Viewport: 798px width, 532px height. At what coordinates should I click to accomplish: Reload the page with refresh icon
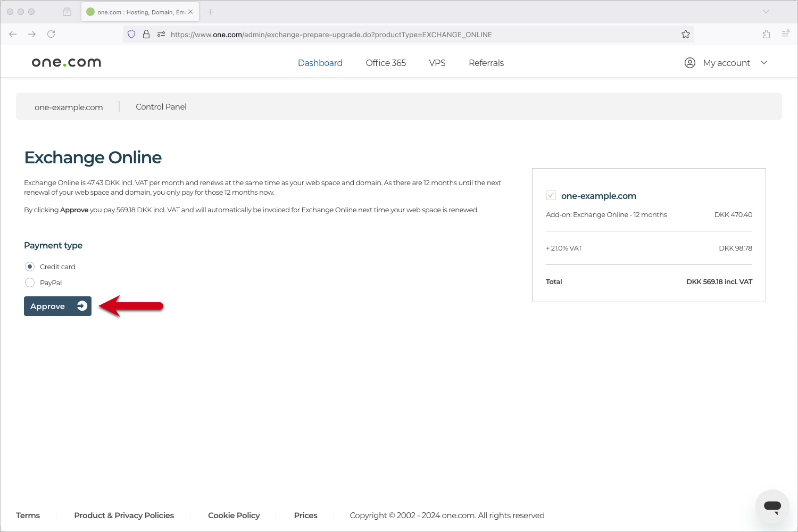click(51, 34)
